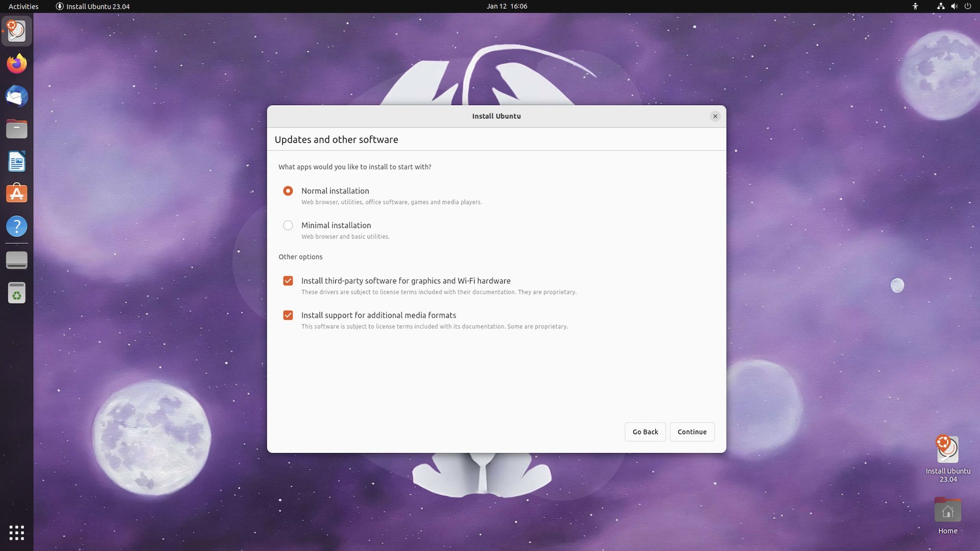Viewport: 980px width, 551px height.
Task: Select Normal installation radio button
Action: pyautogui.click(x=288, y=191)
